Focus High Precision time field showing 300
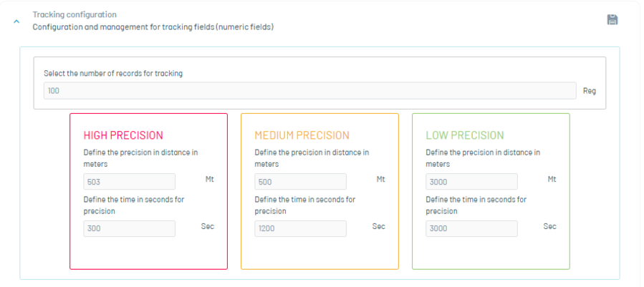 pyautogui.click(x=130, y=229)
